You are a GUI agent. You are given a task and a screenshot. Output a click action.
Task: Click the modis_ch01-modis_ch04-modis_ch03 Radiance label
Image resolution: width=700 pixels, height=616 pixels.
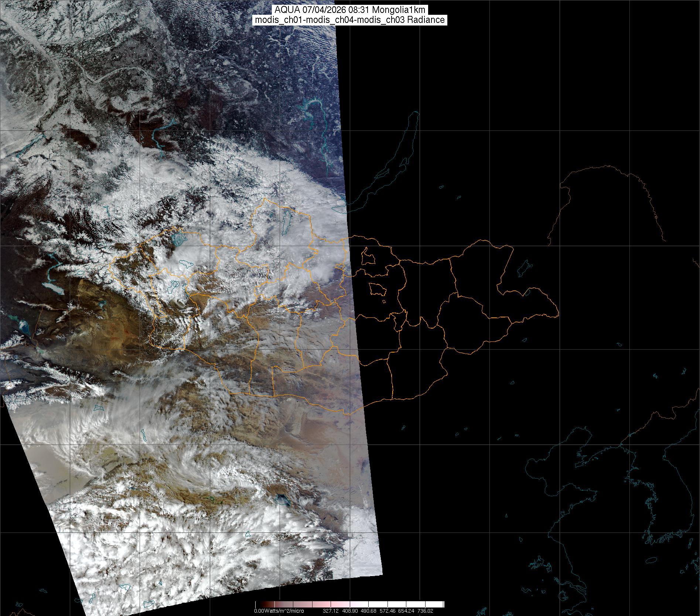click(x=350, y=20)
